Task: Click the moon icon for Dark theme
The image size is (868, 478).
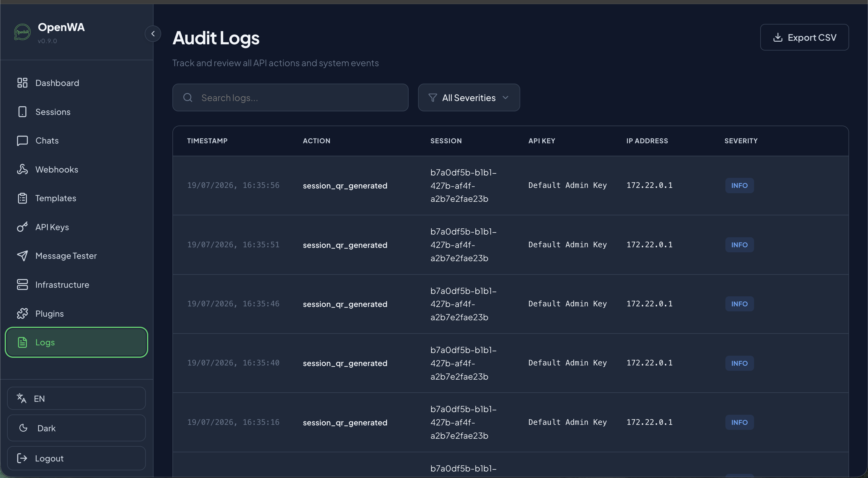Action: coord(23,428)
